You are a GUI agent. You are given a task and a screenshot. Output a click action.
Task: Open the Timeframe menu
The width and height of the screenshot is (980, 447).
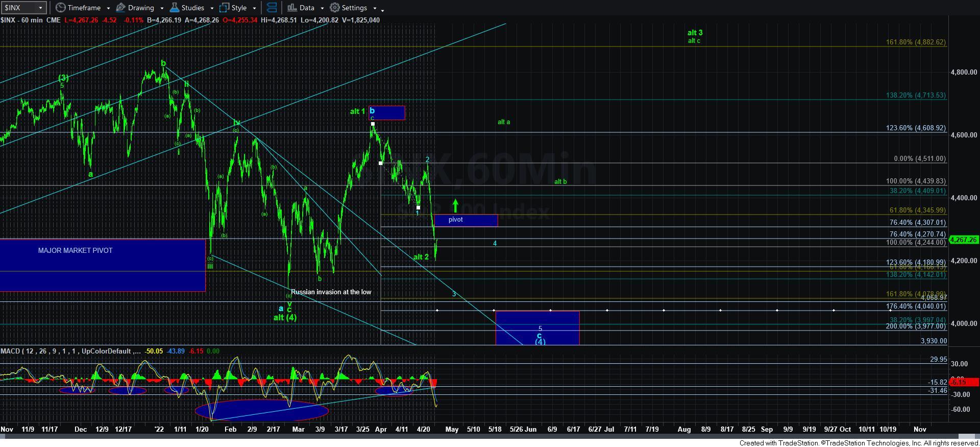pos(78,8)
